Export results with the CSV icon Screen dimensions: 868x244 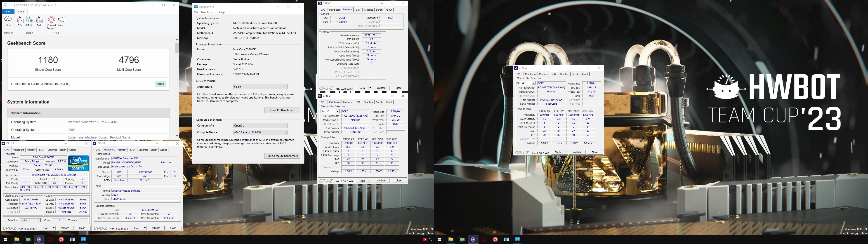[20, 20]
